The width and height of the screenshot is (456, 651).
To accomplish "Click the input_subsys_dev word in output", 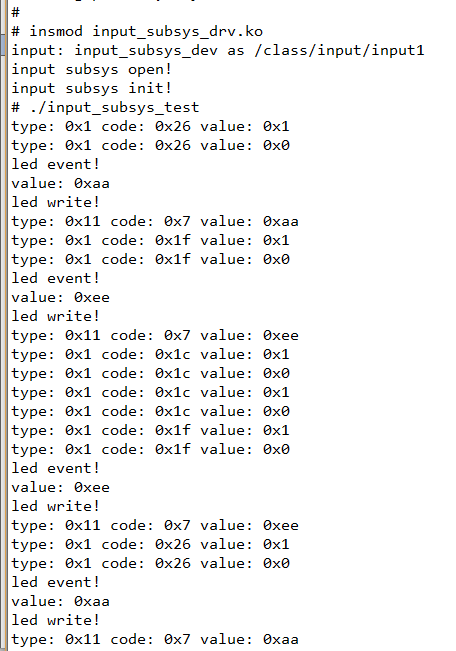I will (x=146, y=51).
